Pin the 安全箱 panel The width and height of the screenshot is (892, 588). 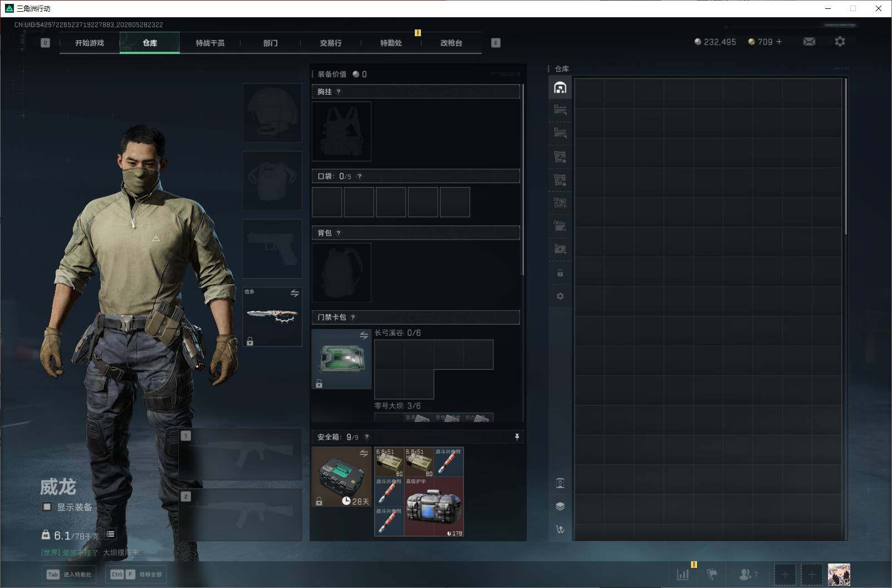[x=517, y=437]
